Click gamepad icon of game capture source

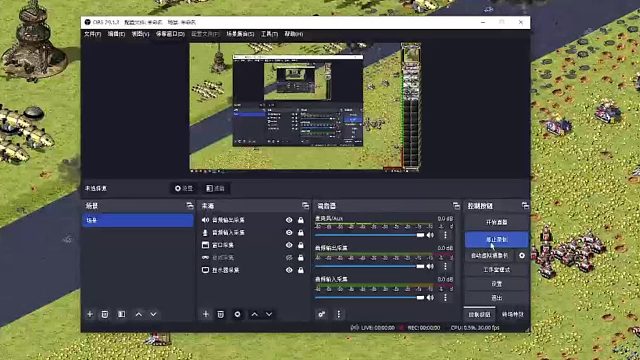point(205,258)
